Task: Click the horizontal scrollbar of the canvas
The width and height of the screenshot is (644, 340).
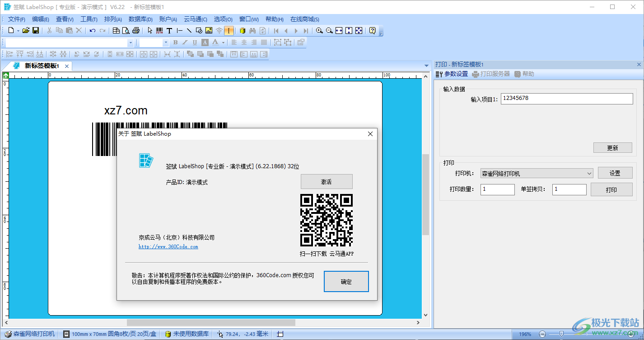Action: (211, 323)
